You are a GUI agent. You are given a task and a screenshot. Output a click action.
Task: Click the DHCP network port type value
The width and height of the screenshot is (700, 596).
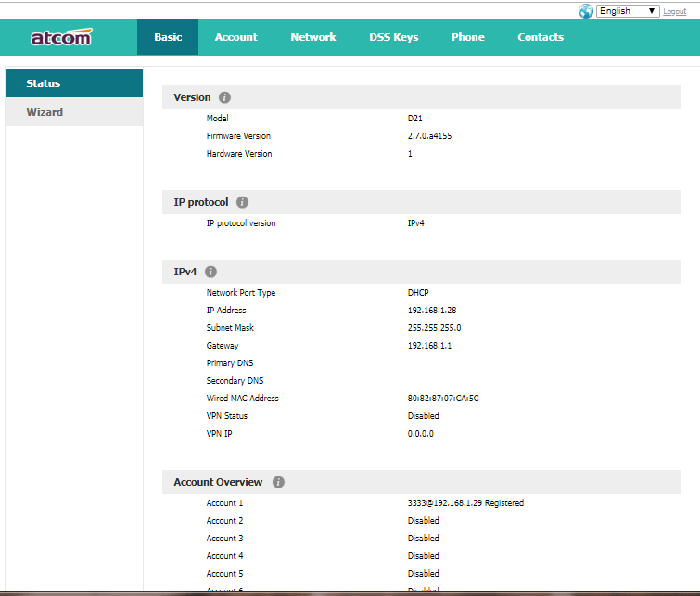point(418,292)
